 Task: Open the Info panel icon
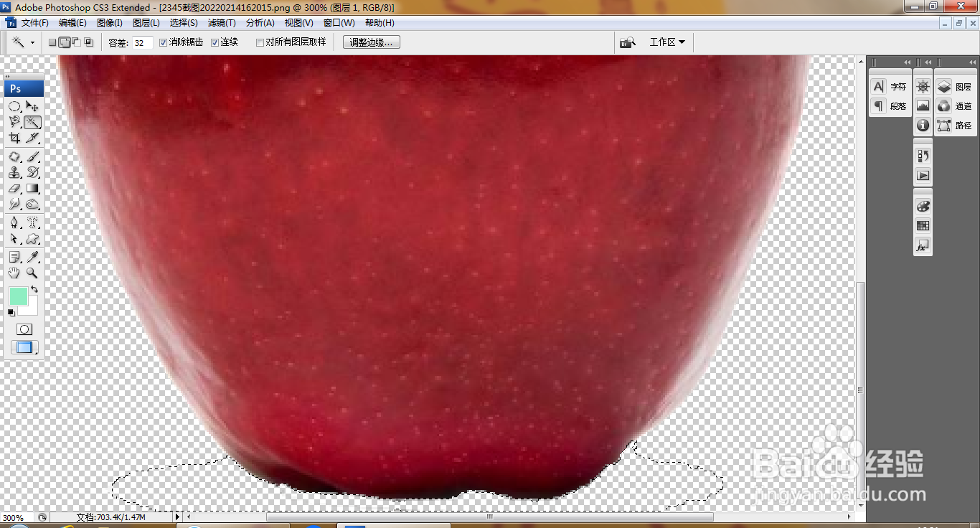pos(923,126)
